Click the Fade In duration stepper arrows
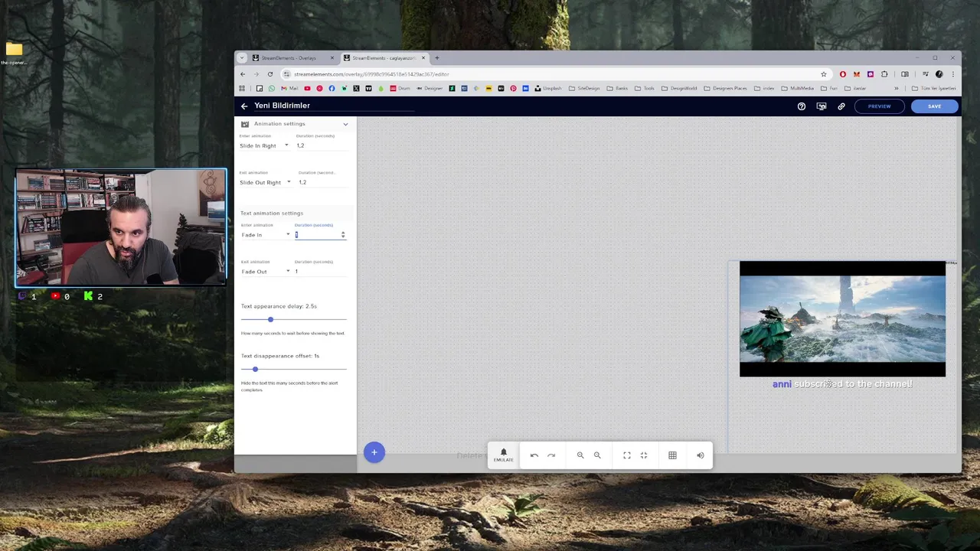 click(x=343, y=235)
